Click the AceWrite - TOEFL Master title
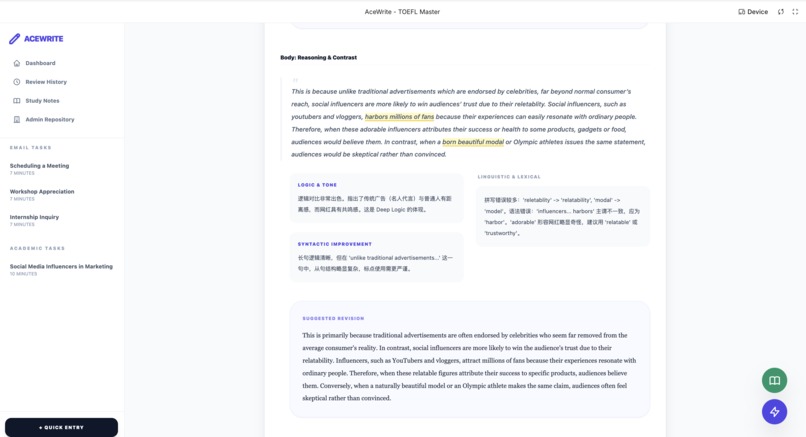This screenshot has width=806, height=437. pos(402,12)
